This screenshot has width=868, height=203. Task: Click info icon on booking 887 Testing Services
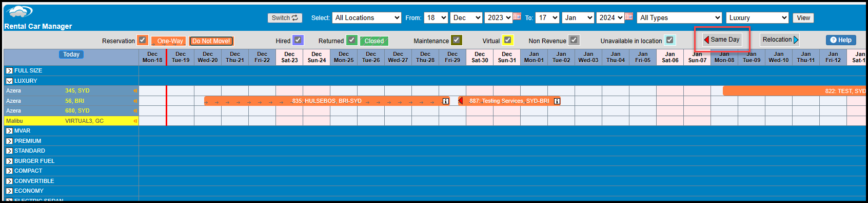click(557, 101)
